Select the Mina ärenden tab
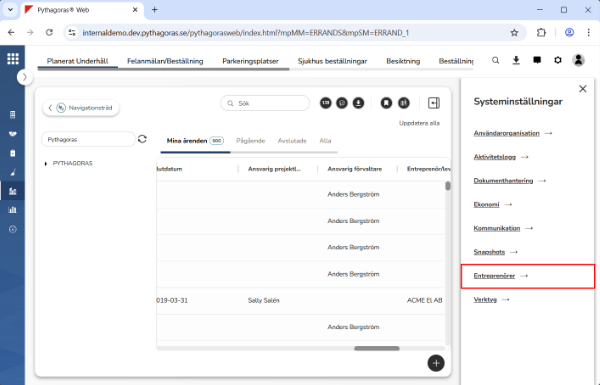Viewport: 600px width, 385px height. (195, 141)
